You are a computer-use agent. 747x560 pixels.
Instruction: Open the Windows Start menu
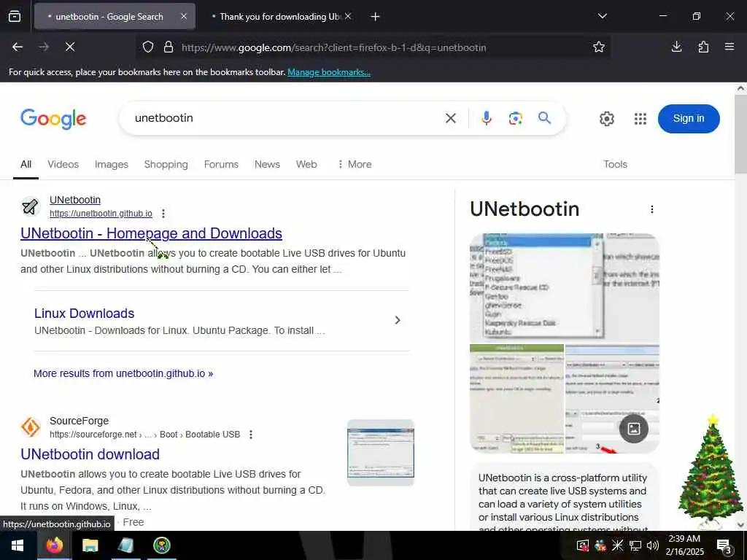[x=18, y=545]
